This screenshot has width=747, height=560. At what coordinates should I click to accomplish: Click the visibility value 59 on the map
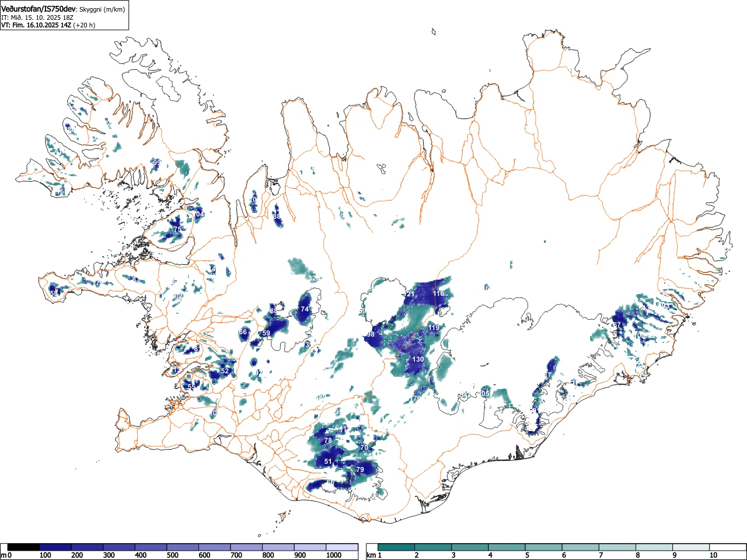coord(266,334)
